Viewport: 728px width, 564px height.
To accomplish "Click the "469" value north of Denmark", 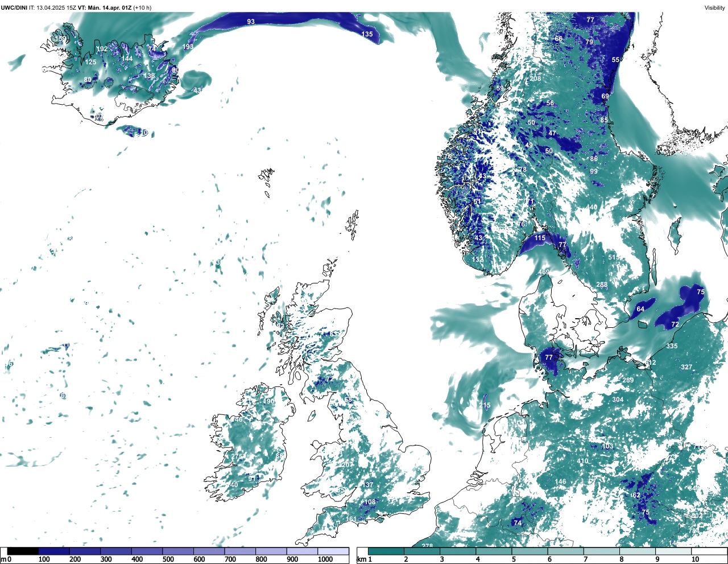I will 544,273.
